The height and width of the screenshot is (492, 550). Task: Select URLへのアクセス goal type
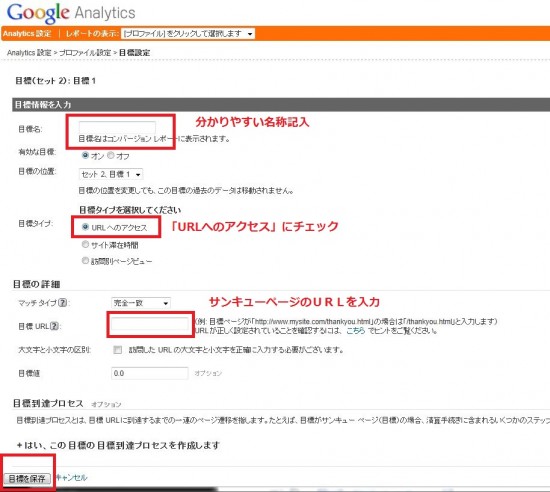85,227
